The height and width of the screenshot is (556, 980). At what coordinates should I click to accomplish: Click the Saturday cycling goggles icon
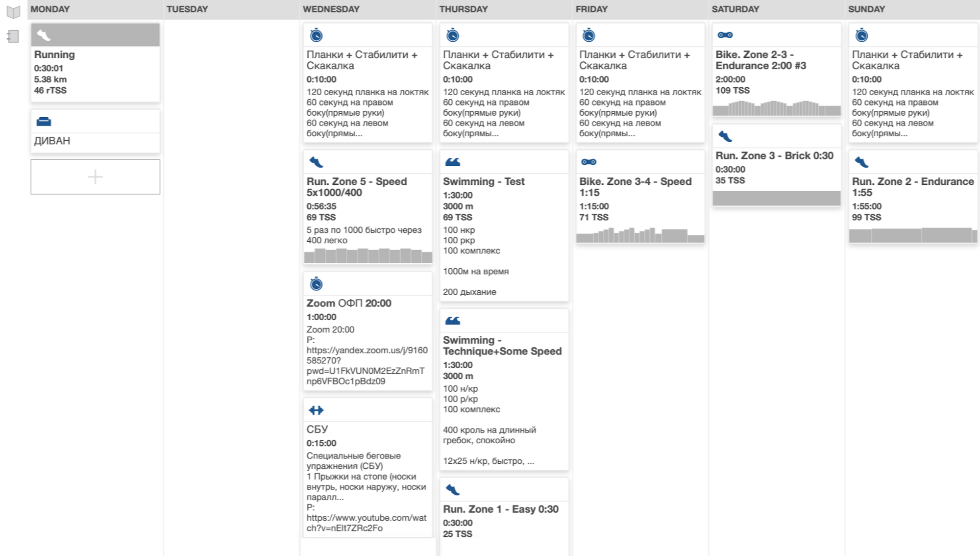point(726,35)
